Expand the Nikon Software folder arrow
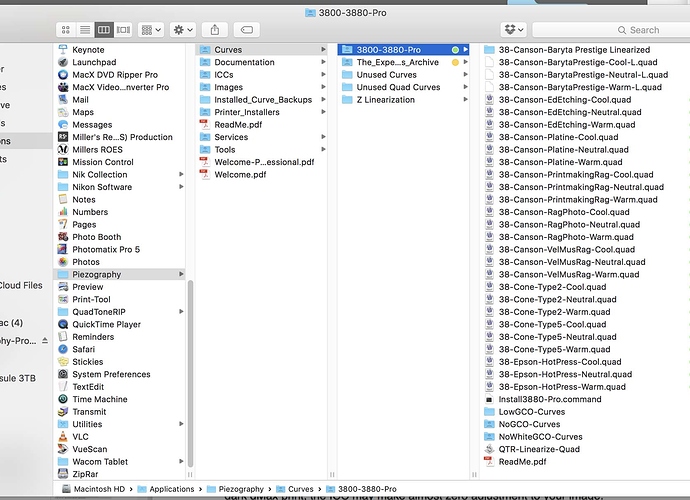The width and height of the screenshot is (690, 500). 180,187
